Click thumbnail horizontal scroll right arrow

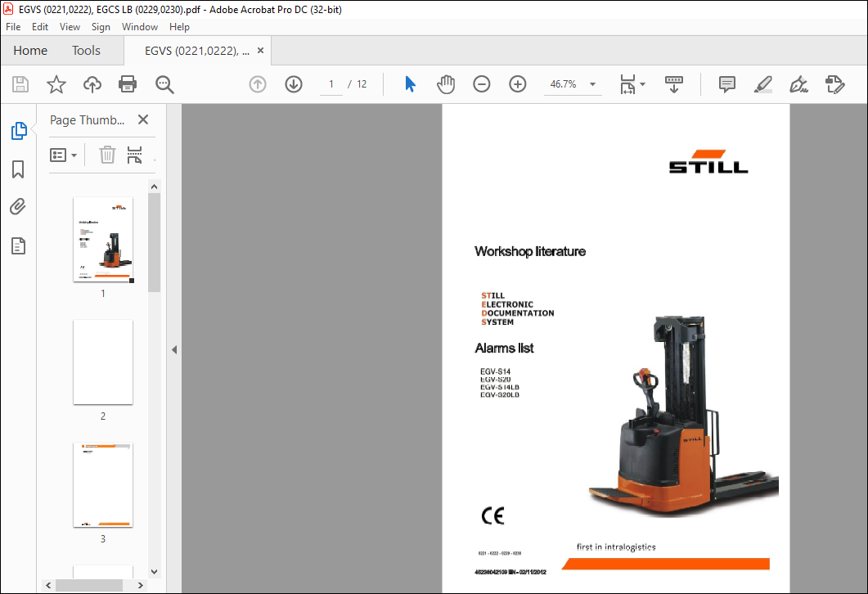pyautogui.click(x=141, y=585)
